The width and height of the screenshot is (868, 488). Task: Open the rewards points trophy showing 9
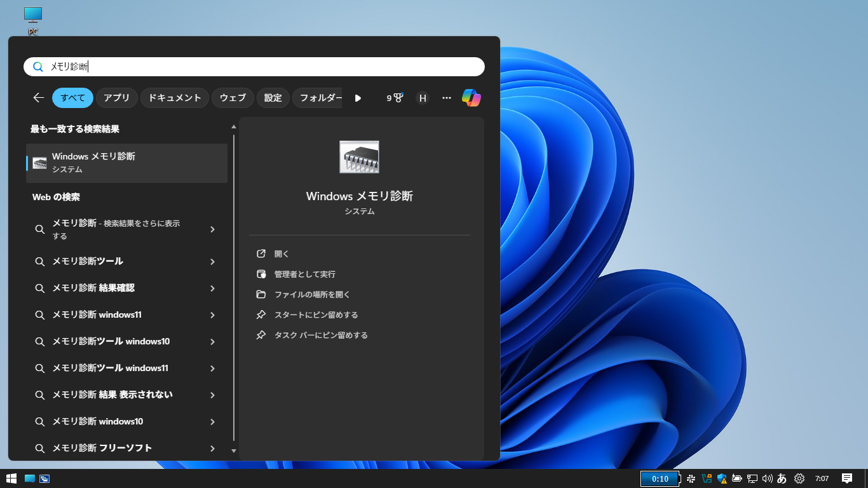tap(395, 98)
